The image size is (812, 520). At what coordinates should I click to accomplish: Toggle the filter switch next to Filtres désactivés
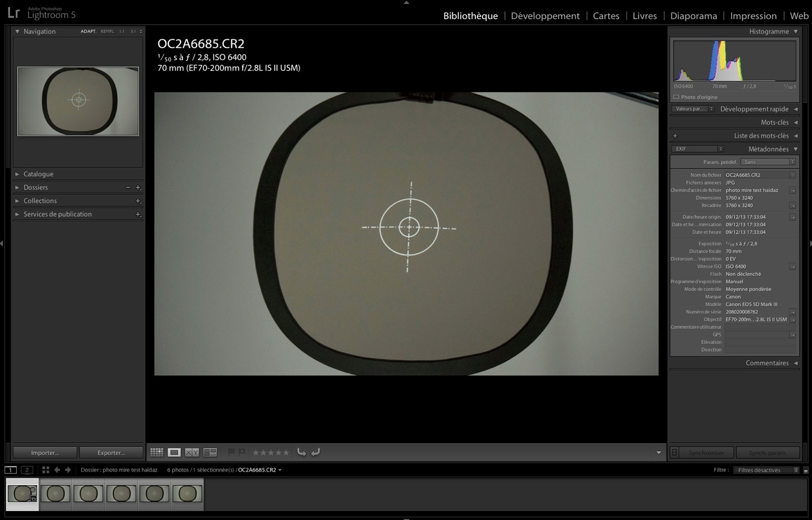[x=806, y=470]
